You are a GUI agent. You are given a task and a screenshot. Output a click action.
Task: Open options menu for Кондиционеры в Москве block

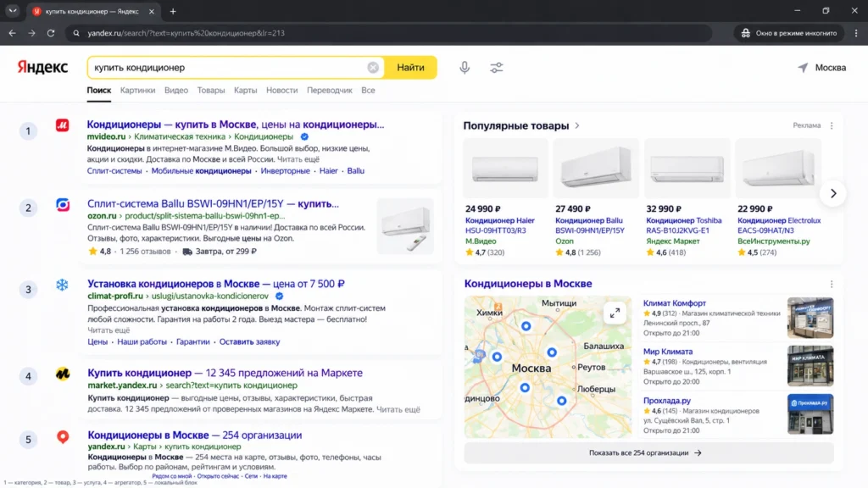click(832, 284)
